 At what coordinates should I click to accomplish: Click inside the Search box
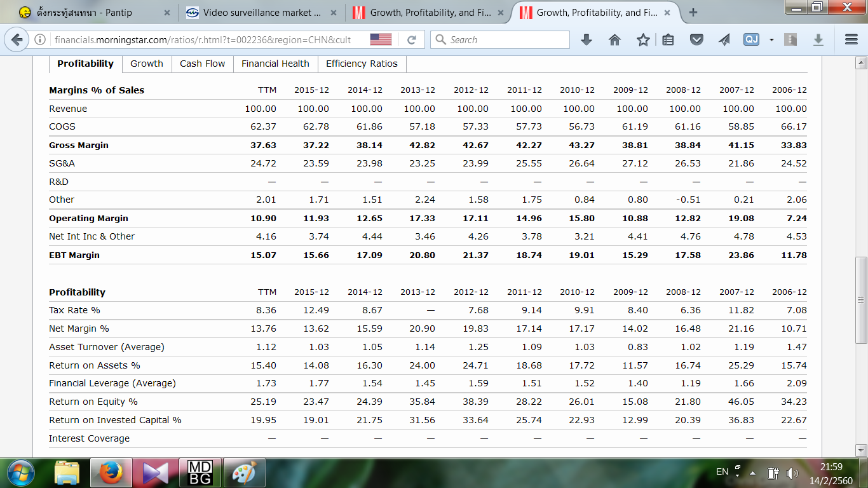[x=505, y=40]
